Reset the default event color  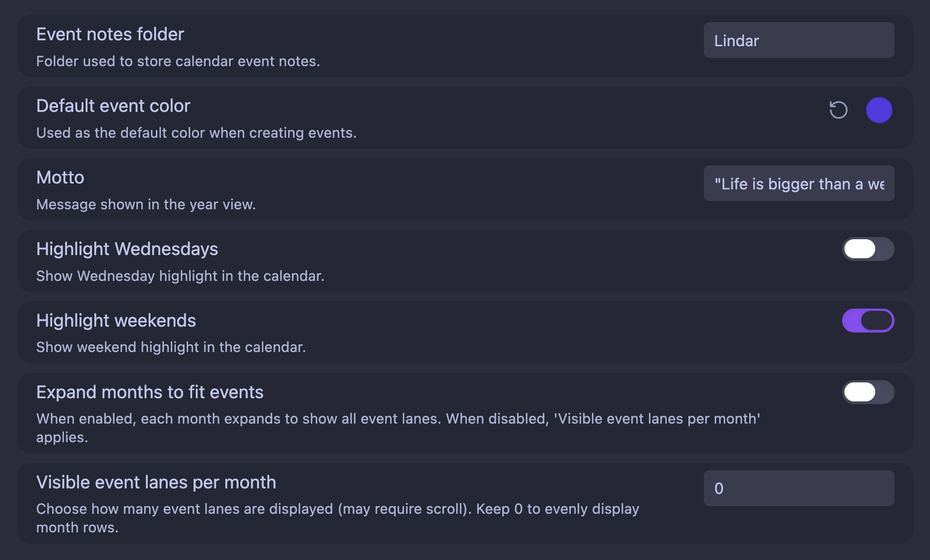[x=838, y=110]
